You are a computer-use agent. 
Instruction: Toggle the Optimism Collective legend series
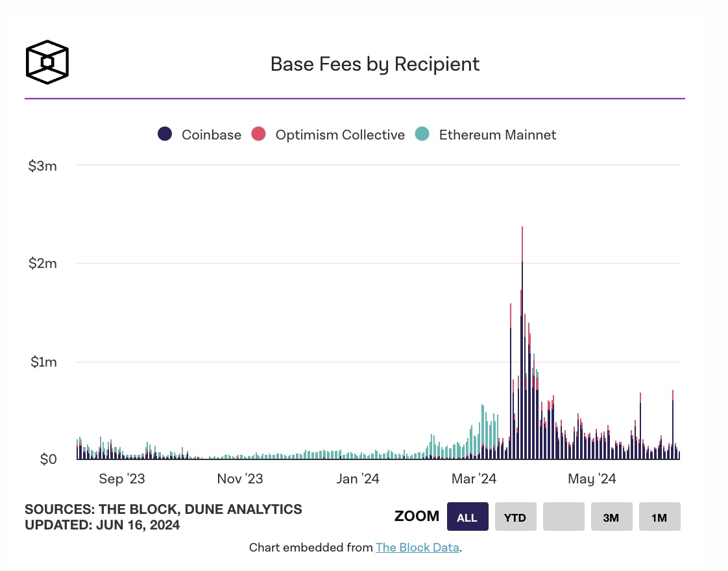point(328,134)
